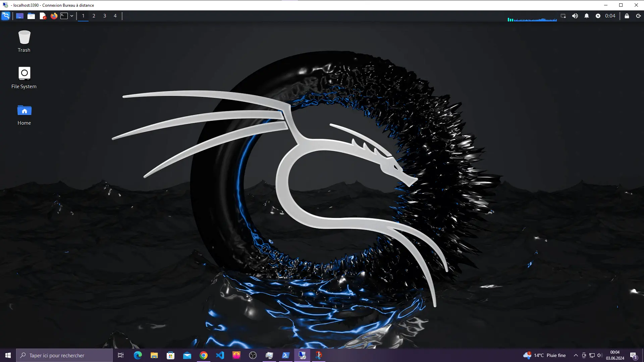Switch to workspace 2
The width and height of the screenshot is (644, 362).
(x=94, y=16)
